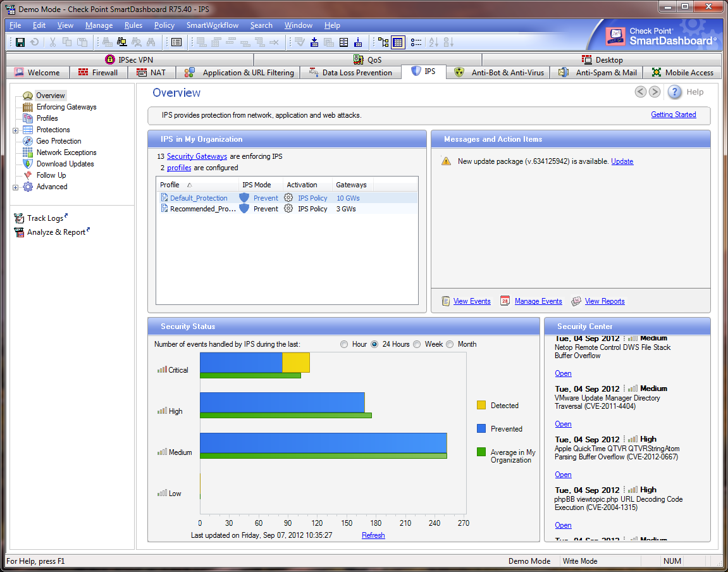Select the Hour time range radio button
The width and height of the screenshot is (728, 572).
(344, 344)
